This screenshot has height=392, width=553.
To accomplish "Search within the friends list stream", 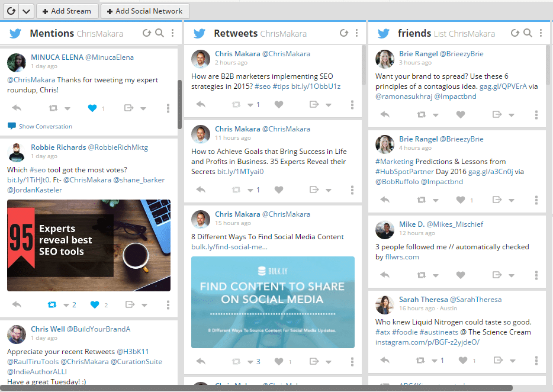I will (528, 33).
